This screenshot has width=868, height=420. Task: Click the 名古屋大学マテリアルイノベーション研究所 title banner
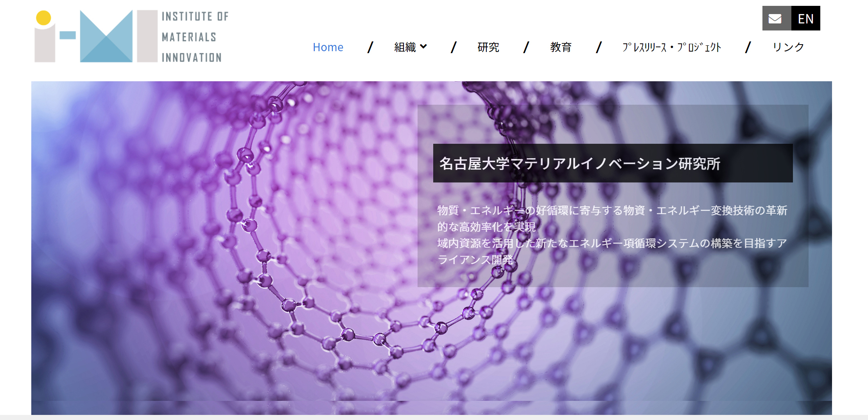pyautogui.click(x=613, y=163)
